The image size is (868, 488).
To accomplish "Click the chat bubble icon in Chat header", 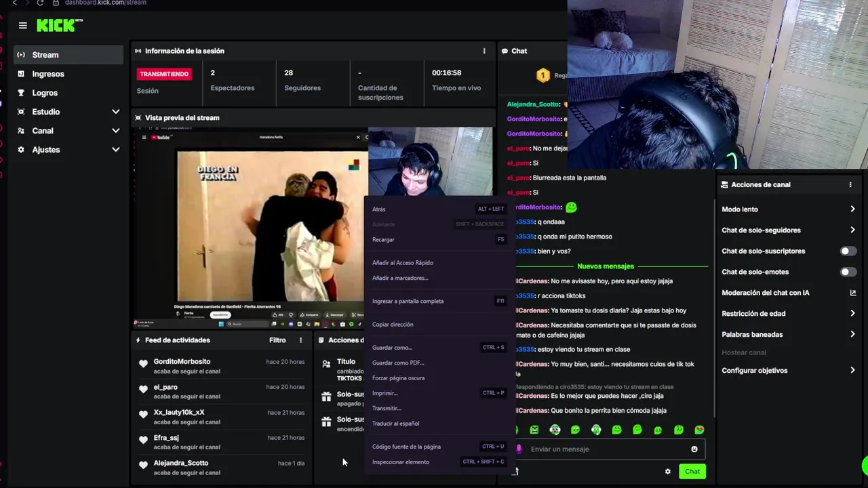I will click(x=505, y=51).
